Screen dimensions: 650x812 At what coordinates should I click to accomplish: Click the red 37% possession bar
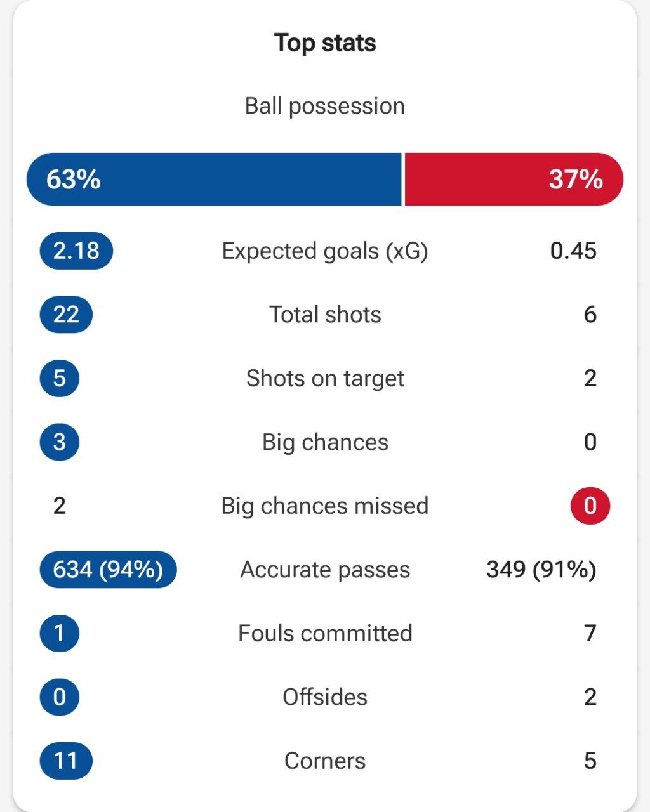pyautogui.click(x=514, y=179)
